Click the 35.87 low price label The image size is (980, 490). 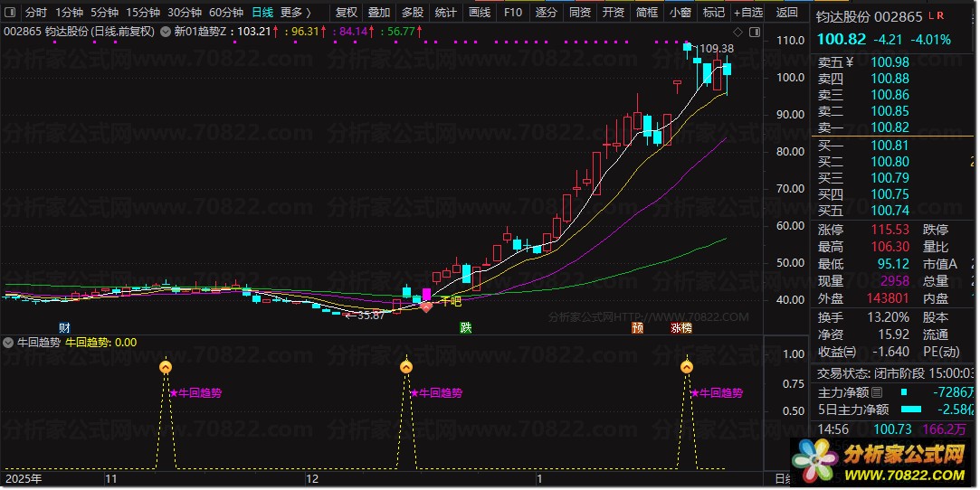pyautogui.click(x=371, y=316)
